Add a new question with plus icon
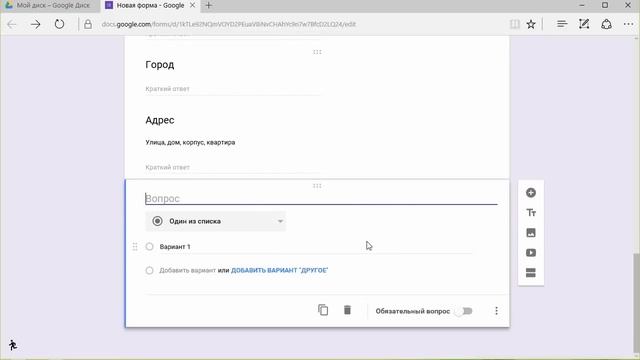This screenshot has height=360, width=640. (531, 193)
